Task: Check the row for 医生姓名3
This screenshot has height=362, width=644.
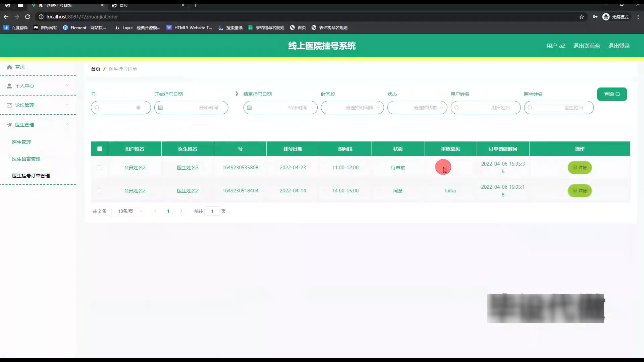Action: (x=99, y=168)
